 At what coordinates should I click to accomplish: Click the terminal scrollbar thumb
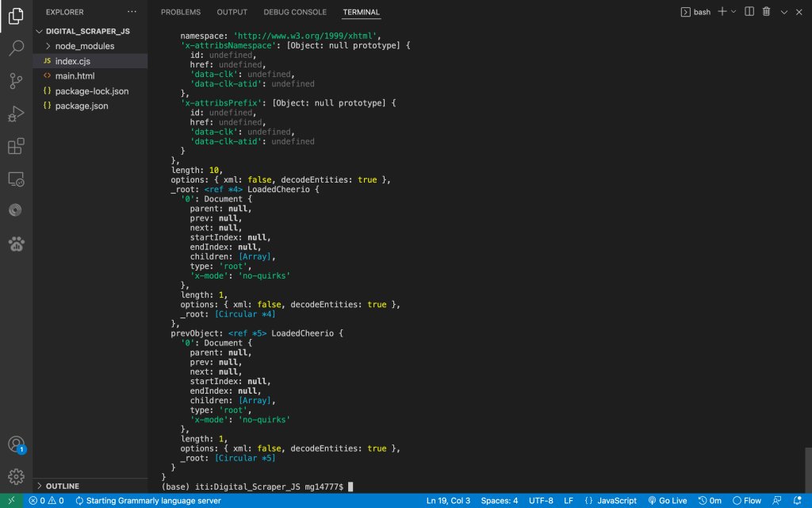(x=808, y=470)
